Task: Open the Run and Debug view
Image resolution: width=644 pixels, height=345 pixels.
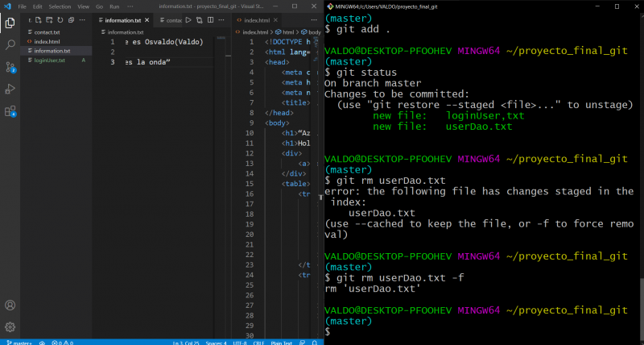Action: 10,89
